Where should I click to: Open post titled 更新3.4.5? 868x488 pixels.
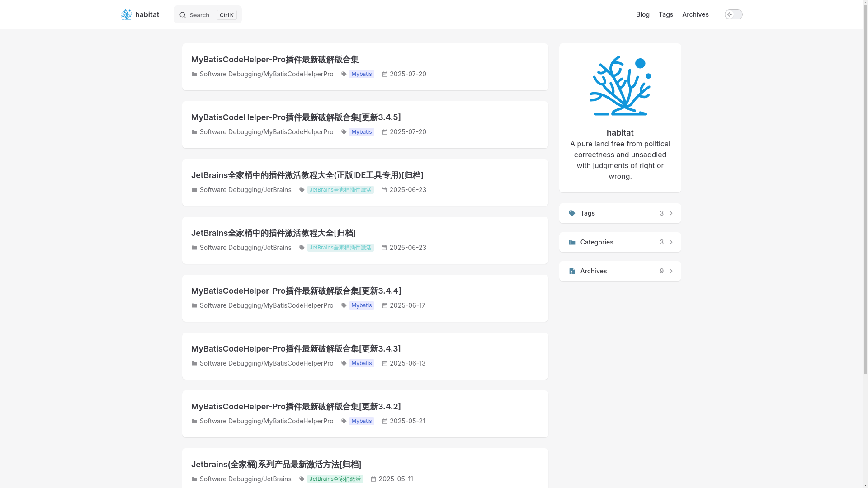296,117
